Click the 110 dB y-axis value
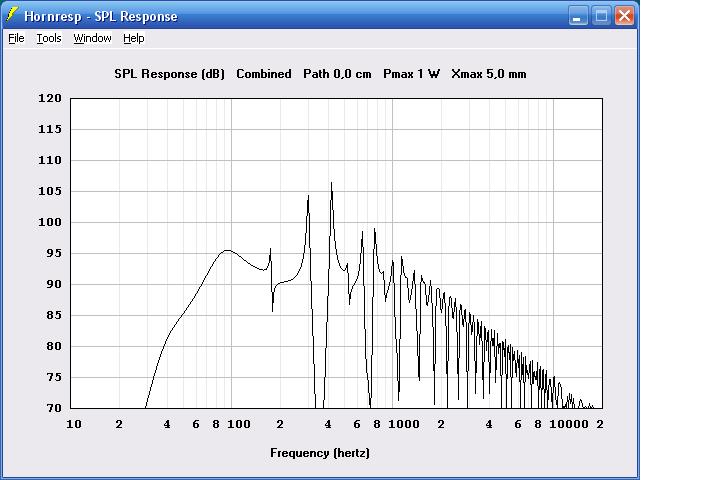The width and height of the screenshot is (705, 480). click(x=49, y=160)
